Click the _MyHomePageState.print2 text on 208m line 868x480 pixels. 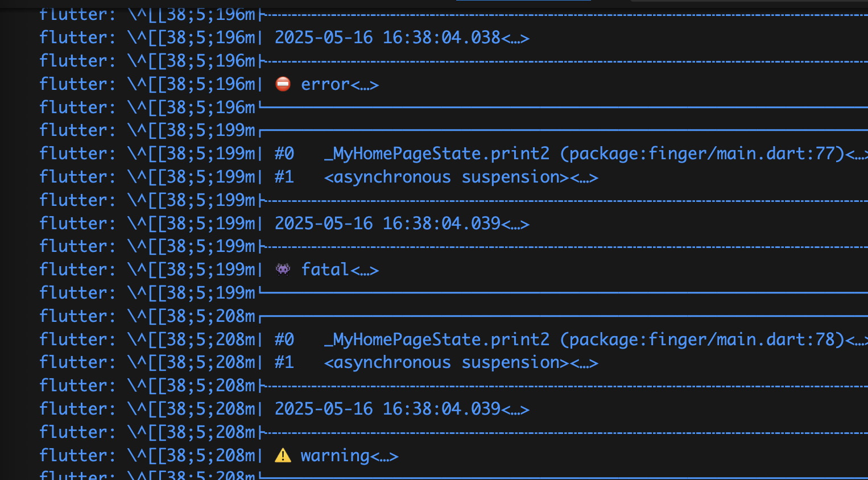[437, 340]
